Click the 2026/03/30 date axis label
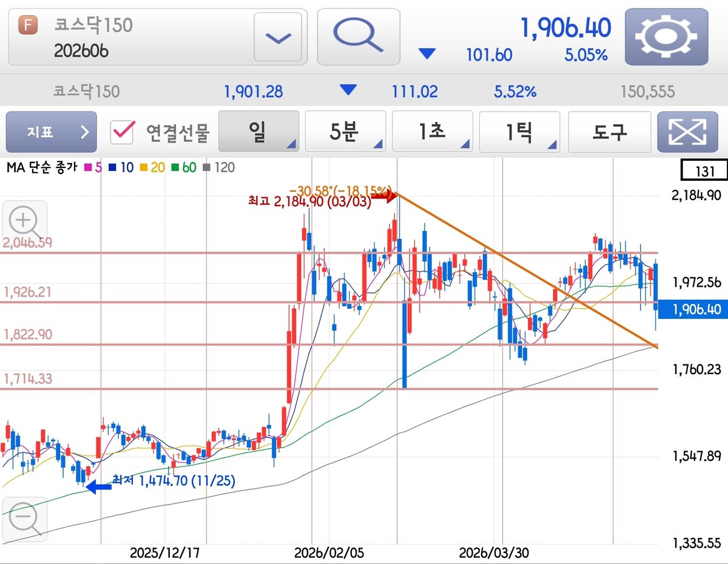 click(x=494, y=553)
